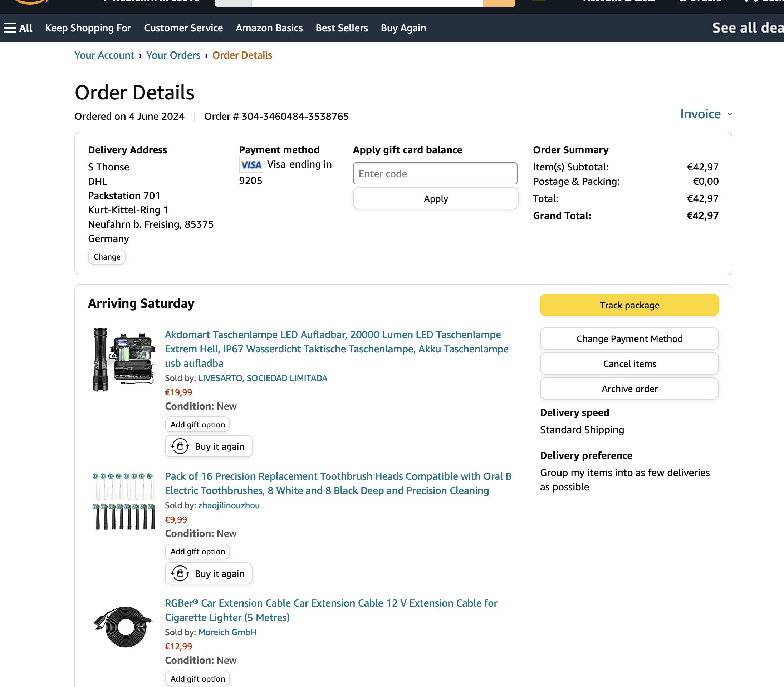Image resolution: width=784 pixels, height=687 pixels.
Task: Change the delivery address
Action: coord(107,257)
